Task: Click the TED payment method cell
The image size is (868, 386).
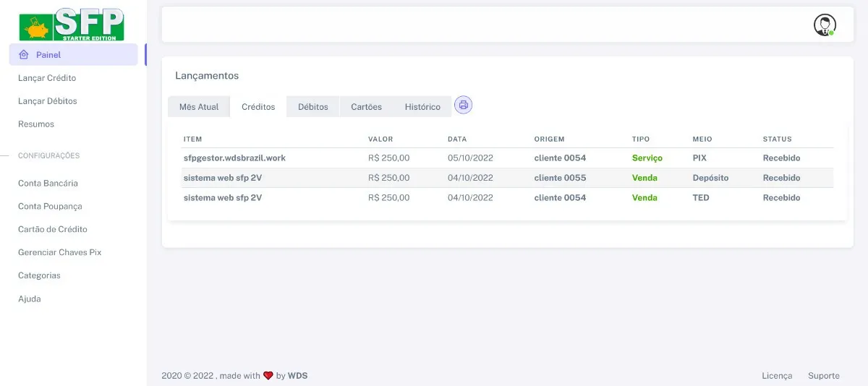Action: [x=701, y=197]
